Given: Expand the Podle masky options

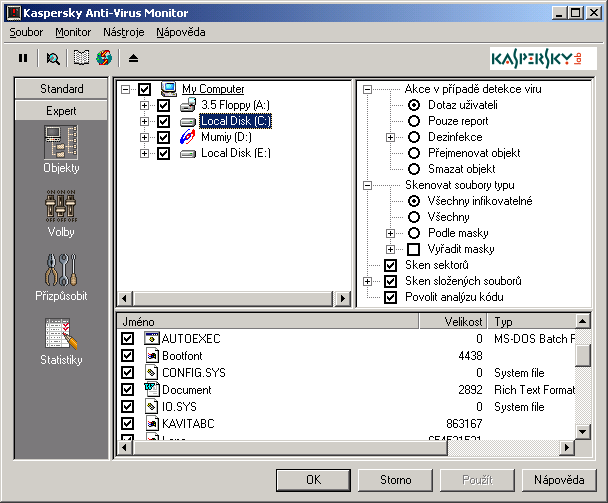Looking at the screenshot, I should (390, 233).
